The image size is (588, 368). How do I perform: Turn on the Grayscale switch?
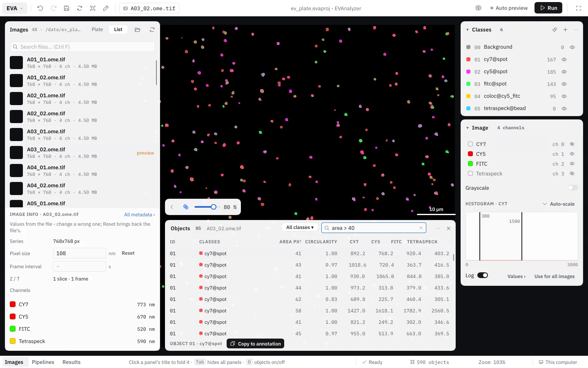point(573,188)
